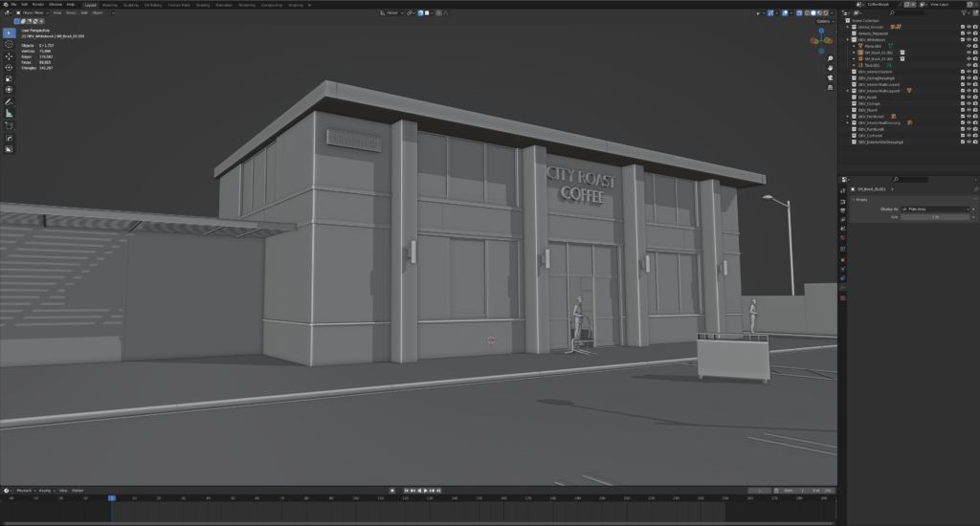Pin the properties editor context
This screenshot has height=526, width=980.
coord(975,189)
